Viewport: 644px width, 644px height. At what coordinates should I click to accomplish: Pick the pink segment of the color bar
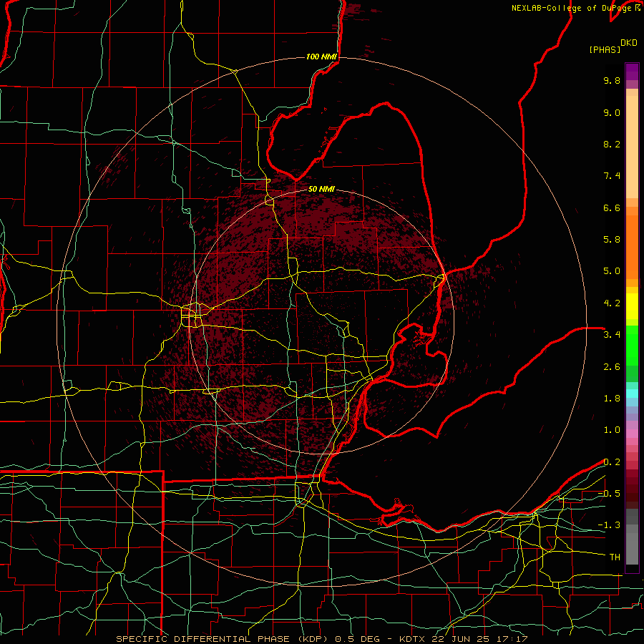pos(632,434)
